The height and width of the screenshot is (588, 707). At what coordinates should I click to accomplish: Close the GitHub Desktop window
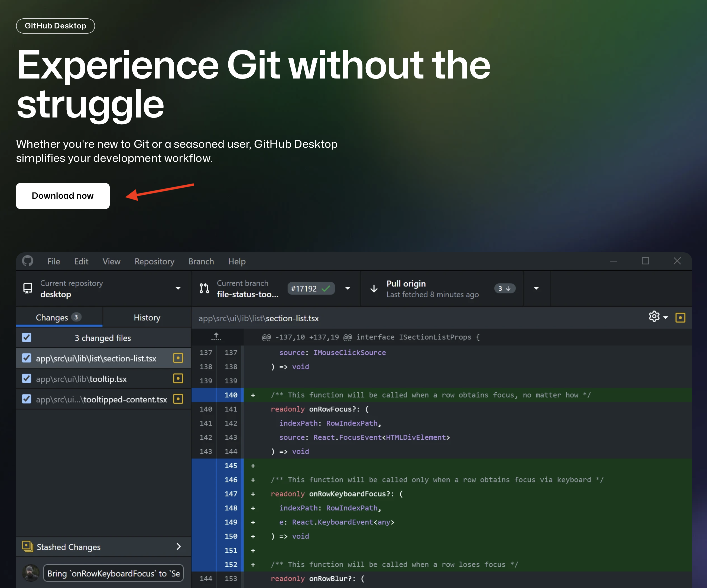tap(677, 261)
